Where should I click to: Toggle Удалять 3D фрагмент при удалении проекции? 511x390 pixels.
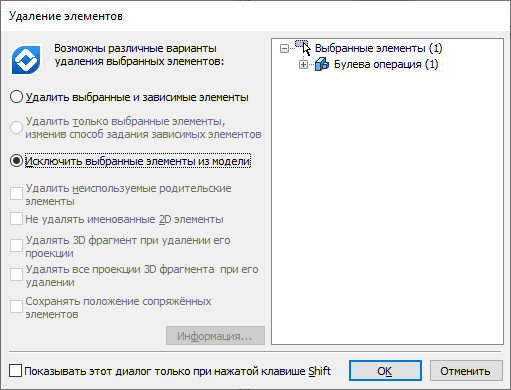(x=16, y=245)
